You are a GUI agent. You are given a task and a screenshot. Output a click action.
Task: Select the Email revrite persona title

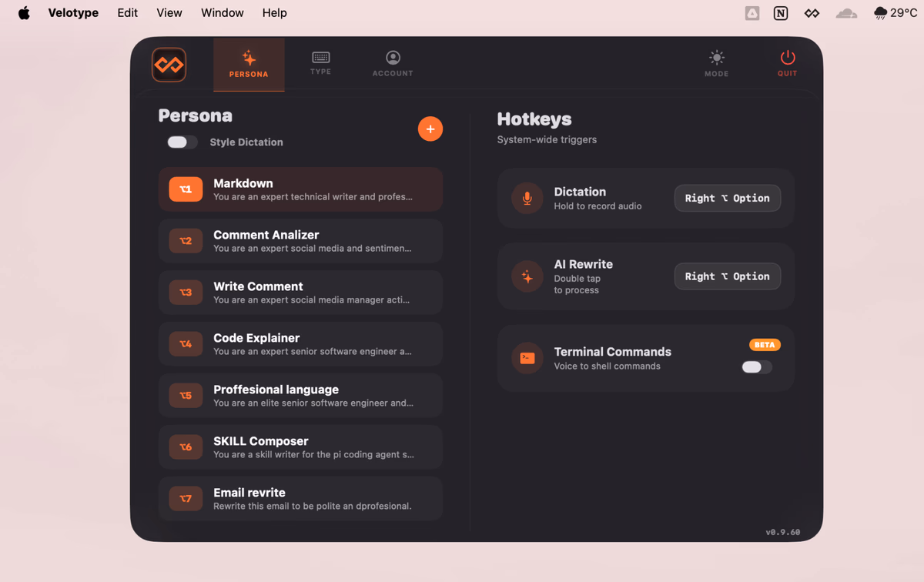(x=249, y=493)
